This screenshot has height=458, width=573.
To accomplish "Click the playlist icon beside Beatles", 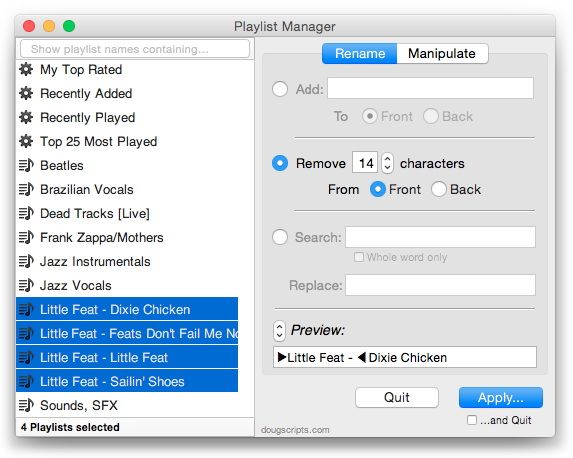I will tap(26, 166).
